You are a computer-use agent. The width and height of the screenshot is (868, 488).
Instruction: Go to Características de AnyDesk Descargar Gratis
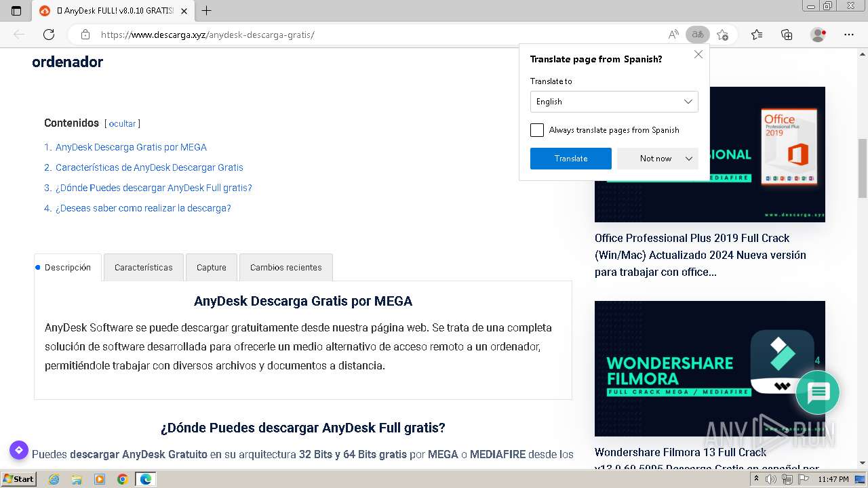149,167
